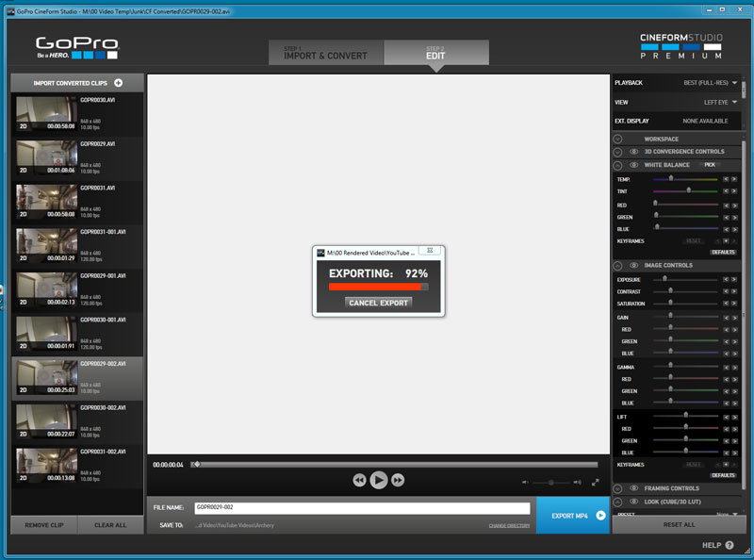The image size is (754, 560).
Task: Click the Clear All button
Action: point(110,525)
